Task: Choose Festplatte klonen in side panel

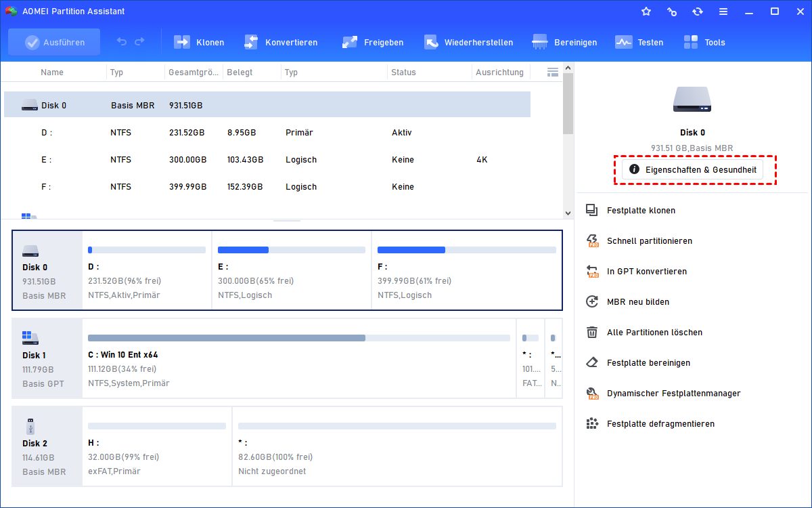Action: click(641, 211)
